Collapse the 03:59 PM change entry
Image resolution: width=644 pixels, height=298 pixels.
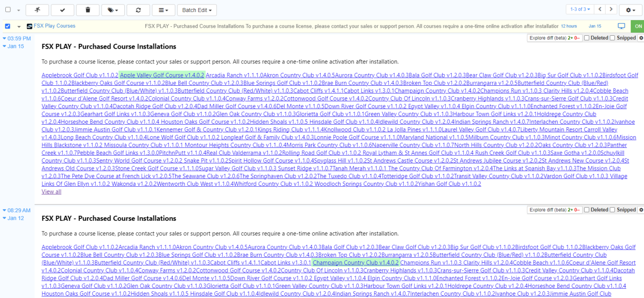[x=17, y=38]
